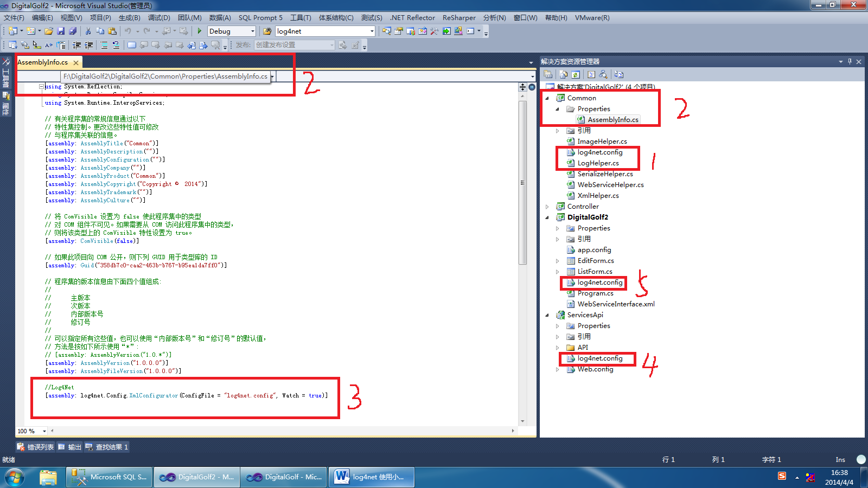Expand the Controller project node
868x488 pixels.
(547, 207)
